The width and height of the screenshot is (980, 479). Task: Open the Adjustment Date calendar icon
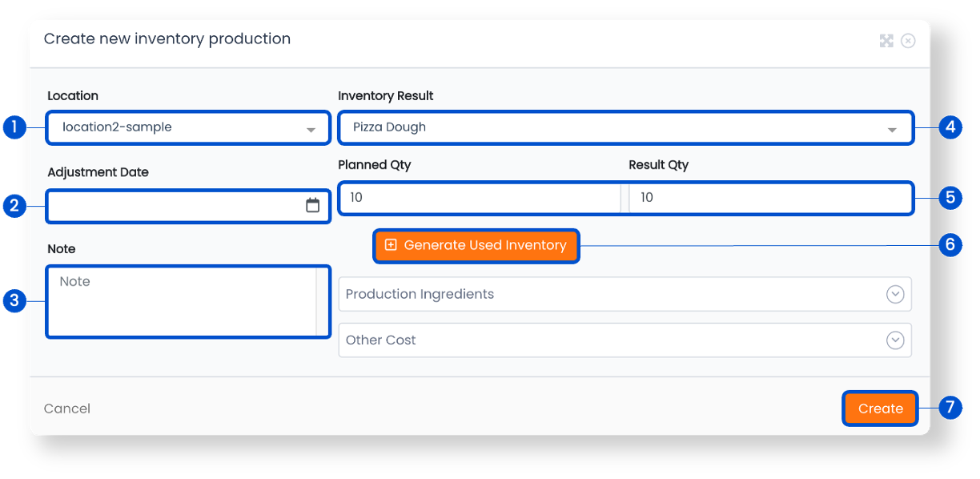coord(313,206)
